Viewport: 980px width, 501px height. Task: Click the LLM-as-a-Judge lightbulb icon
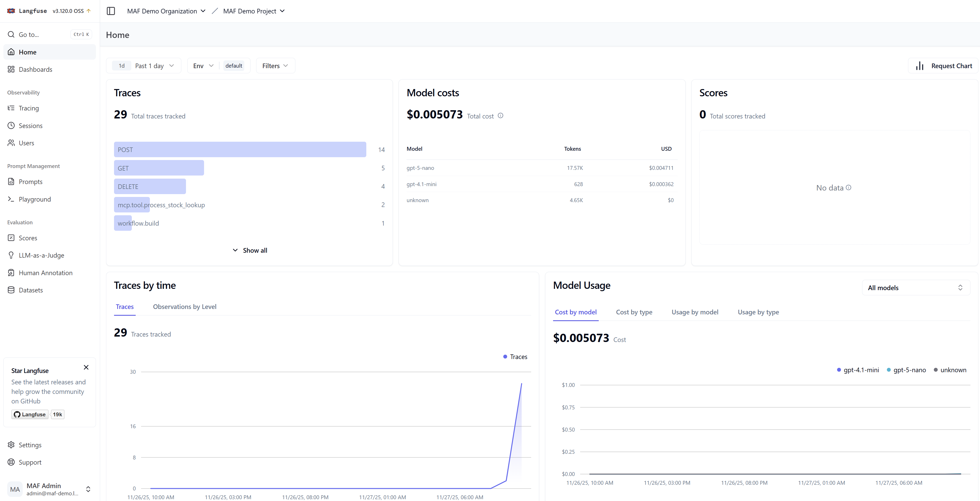tap(11, 255)
